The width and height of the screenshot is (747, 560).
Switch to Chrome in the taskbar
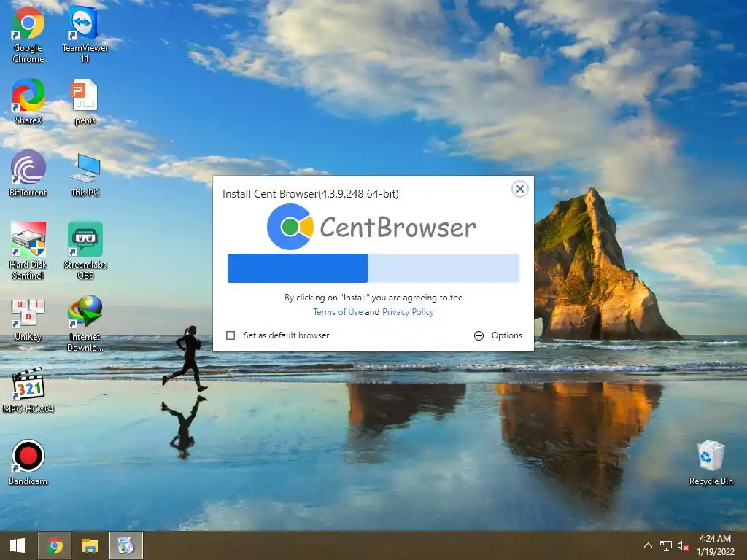click(54, 545)
